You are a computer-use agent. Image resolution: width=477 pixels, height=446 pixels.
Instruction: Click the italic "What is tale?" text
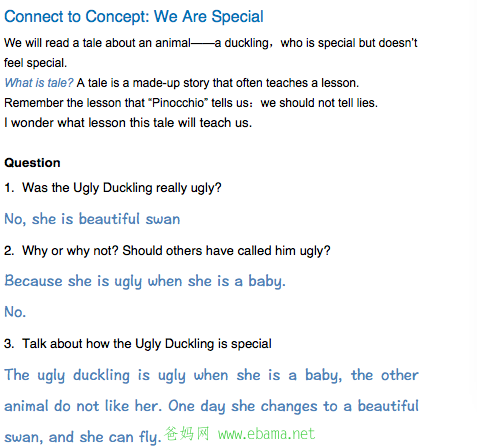pos(39,83)
